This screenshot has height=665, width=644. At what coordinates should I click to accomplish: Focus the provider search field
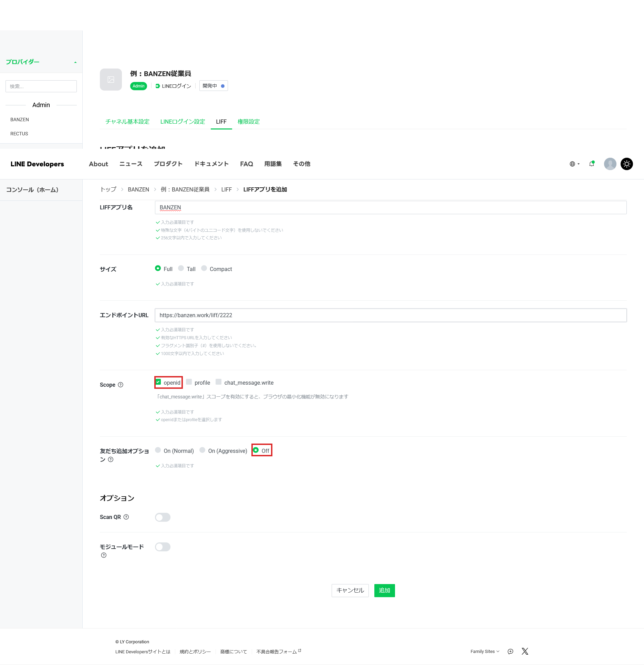41,86
